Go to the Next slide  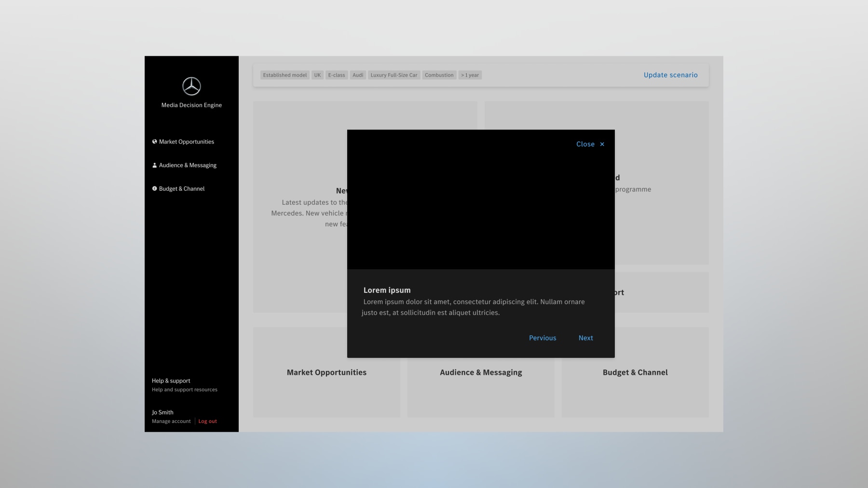[585, 338]
